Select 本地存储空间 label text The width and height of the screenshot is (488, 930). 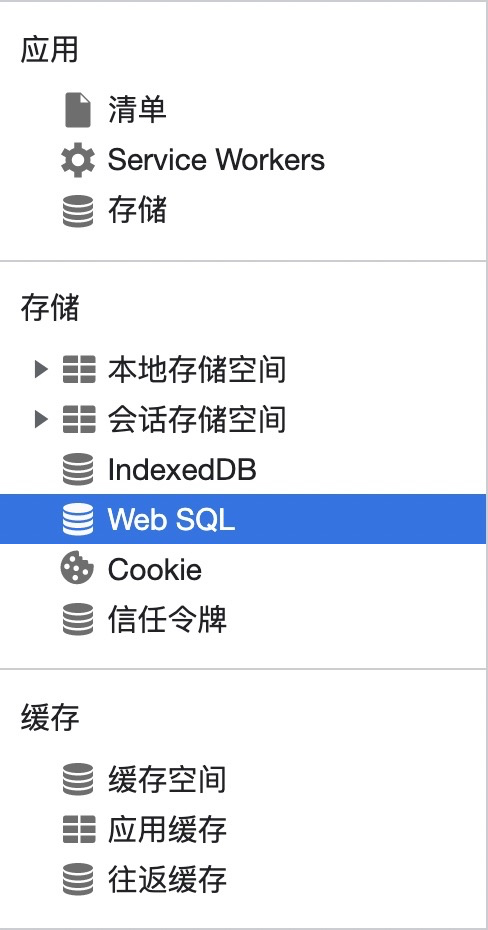pos(197,369)
